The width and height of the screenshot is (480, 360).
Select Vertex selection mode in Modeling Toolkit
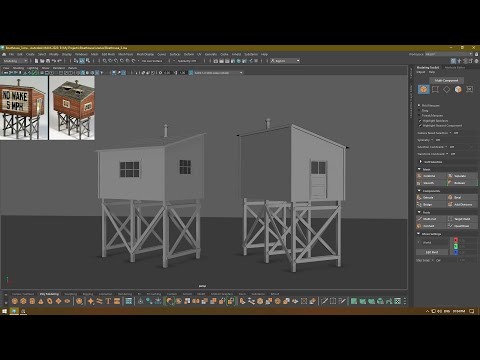[x=435, y=89]
